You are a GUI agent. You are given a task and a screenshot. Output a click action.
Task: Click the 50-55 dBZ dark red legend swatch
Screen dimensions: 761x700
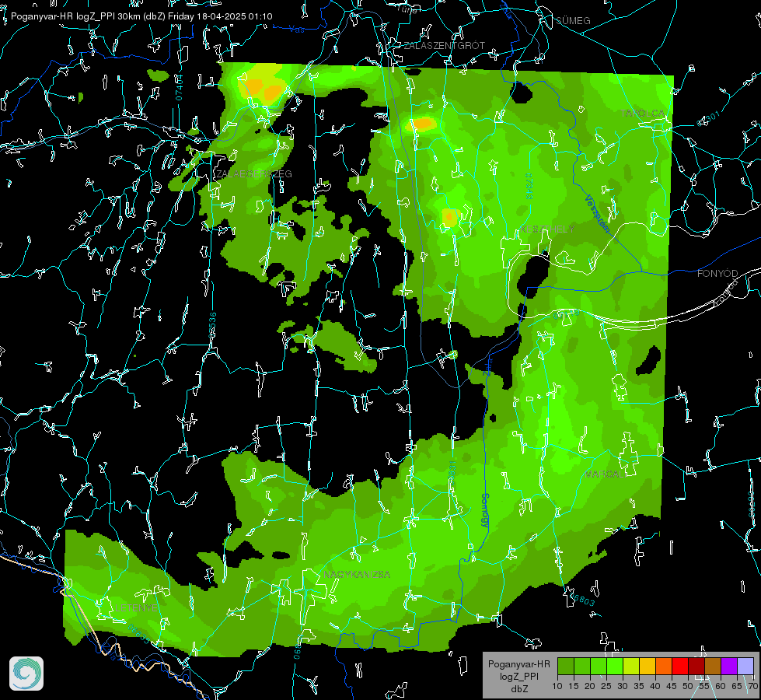point(696,666)
